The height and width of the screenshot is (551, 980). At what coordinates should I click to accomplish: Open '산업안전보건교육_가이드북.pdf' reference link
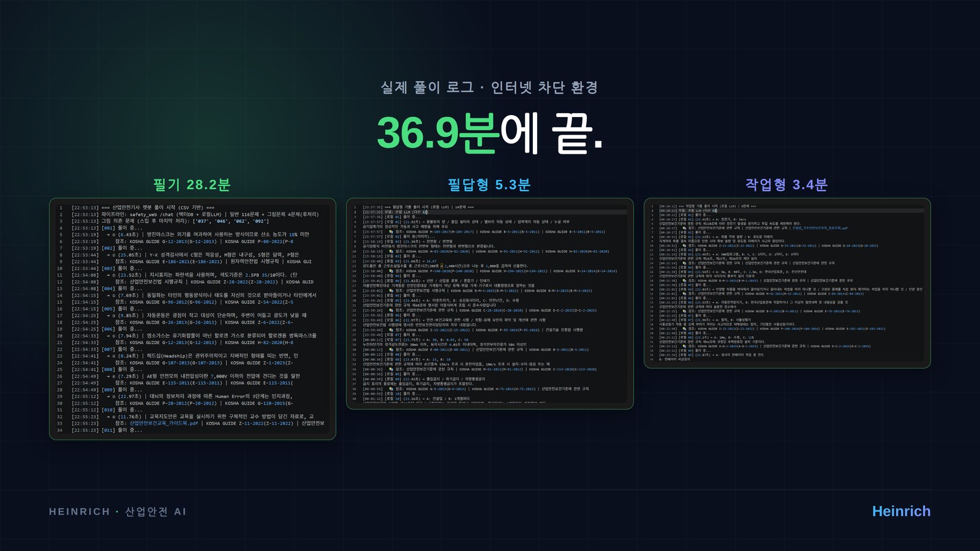[x=164, y=423]
